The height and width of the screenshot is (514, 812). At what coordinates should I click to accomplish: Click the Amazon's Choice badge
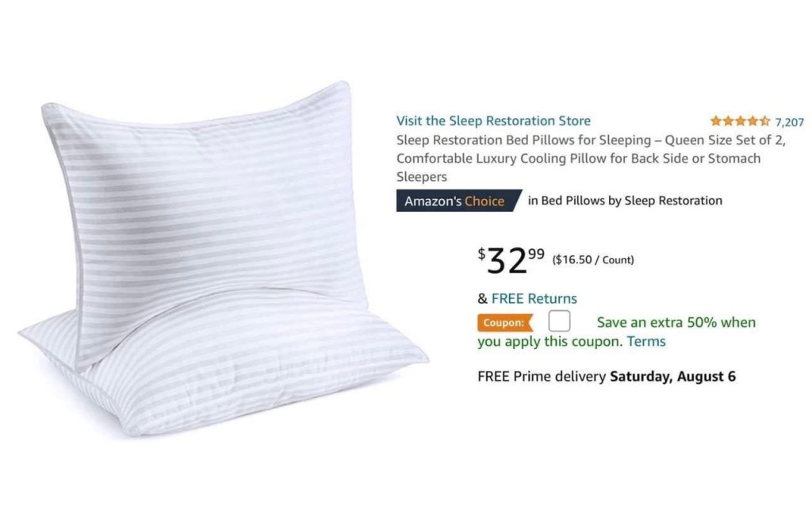pos(459,201)
